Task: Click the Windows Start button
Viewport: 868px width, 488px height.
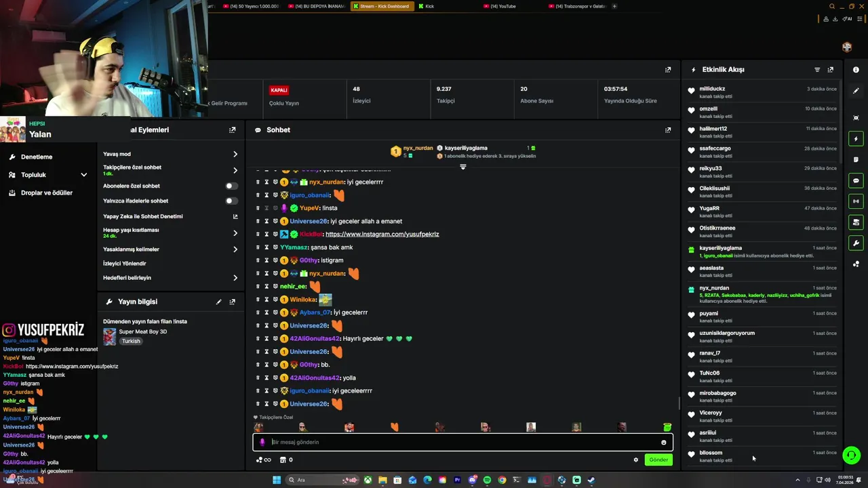Action: [277, 480]
